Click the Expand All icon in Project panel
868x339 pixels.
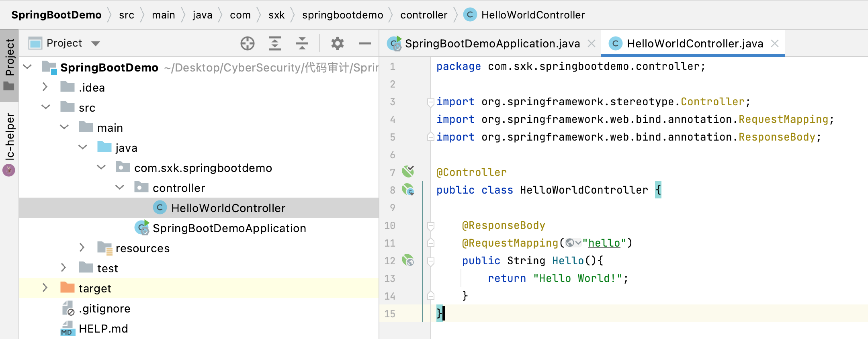point(275,43)
